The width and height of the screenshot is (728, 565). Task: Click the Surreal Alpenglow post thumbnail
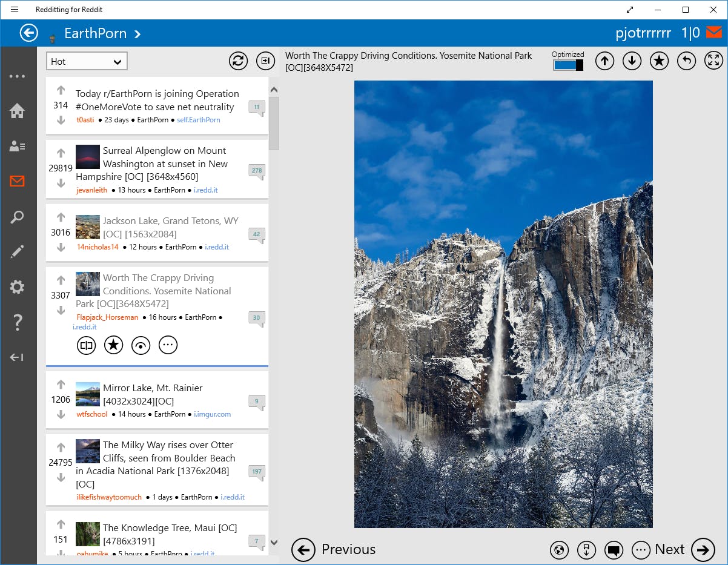point(88,157)
